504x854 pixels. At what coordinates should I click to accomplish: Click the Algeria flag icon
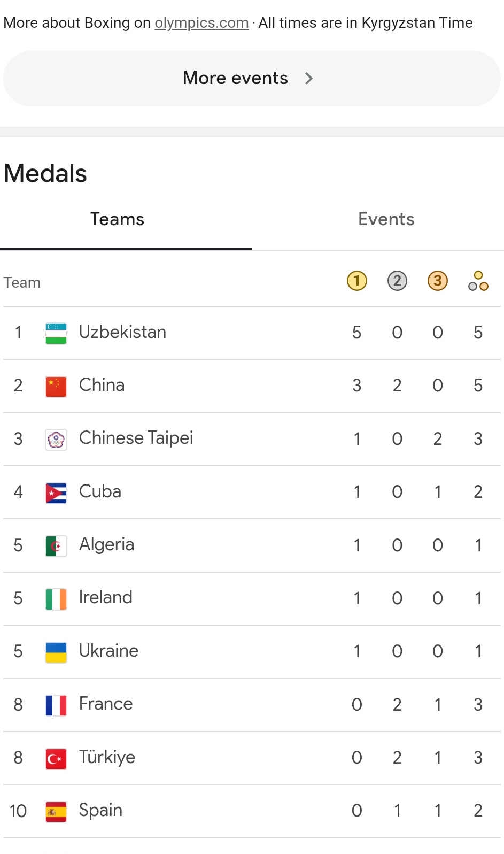pos(56,546)
